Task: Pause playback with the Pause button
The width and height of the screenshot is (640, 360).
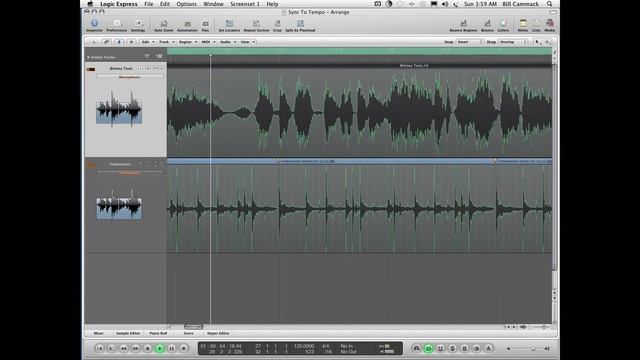Action: (x=172, y=348)
